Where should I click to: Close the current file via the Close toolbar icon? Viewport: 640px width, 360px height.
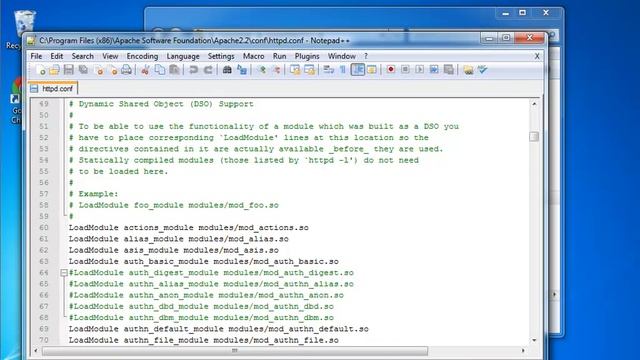pos(99,70)
